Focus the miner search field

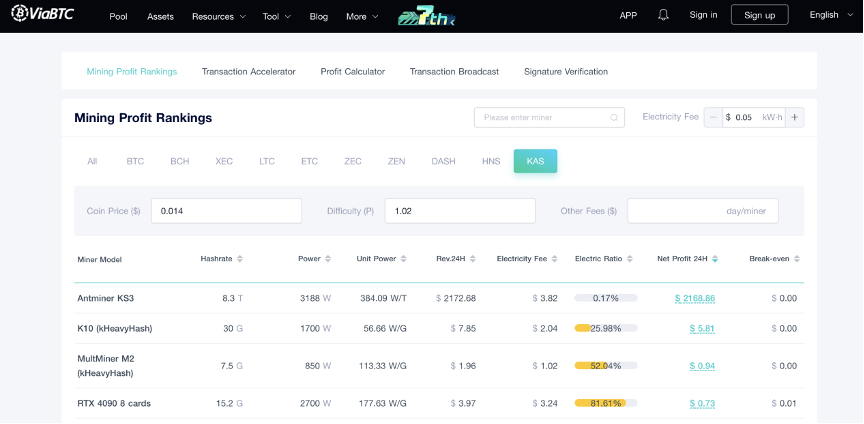click(x=549, y=117)
